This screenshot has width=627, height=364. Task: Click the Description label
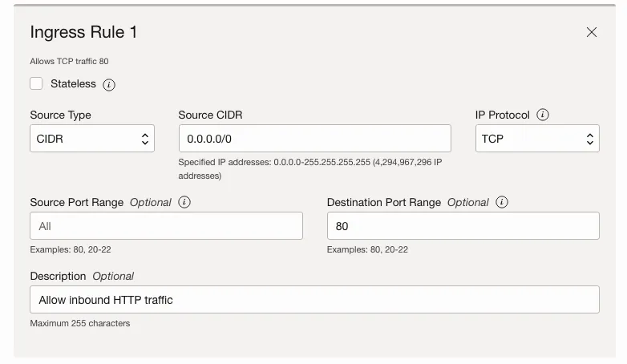pos(58,276)
